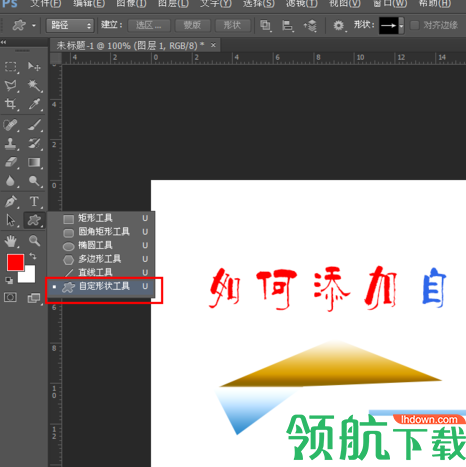The width and height of the screenshot is (466, 467).
Task: Click the Custom Shape tool in toolbox
Action: [x=34, y=220]
